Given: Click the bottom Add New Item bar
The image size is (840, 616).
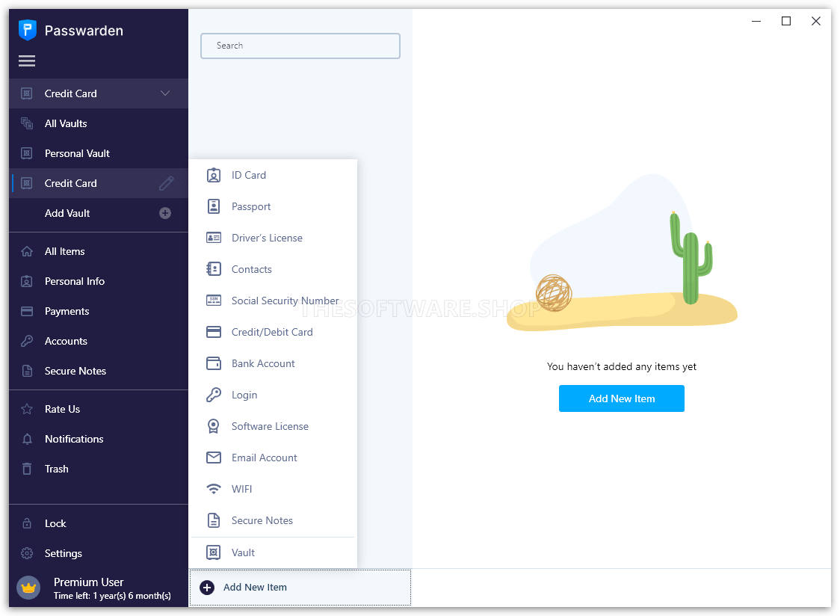Looking at the screenshot, I should click(300, 588).
